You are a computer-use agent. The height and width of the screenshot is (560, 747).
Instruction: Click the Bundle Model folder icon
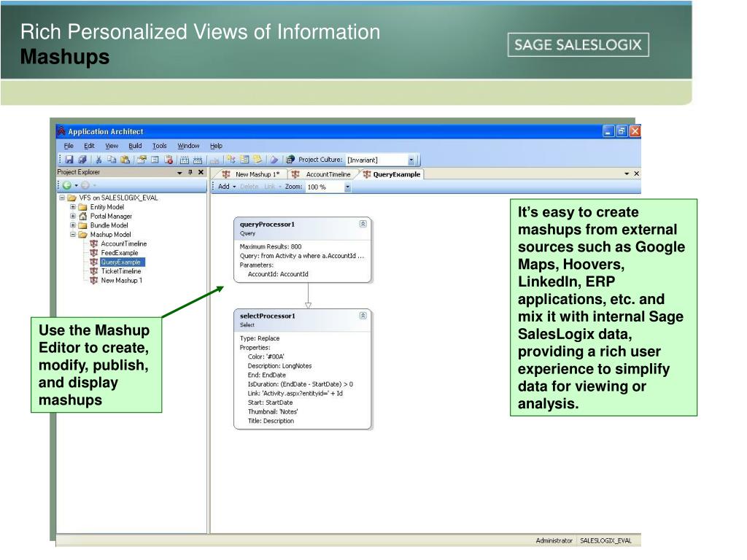(83, 225)
